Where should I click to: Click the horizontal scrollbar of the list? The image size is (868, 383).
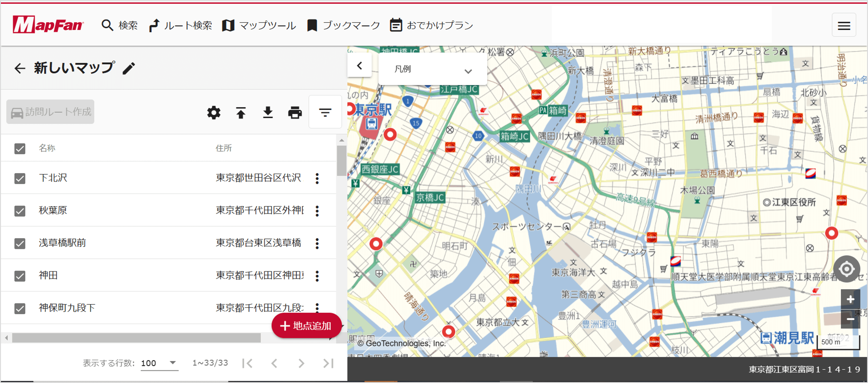(136, 338)
